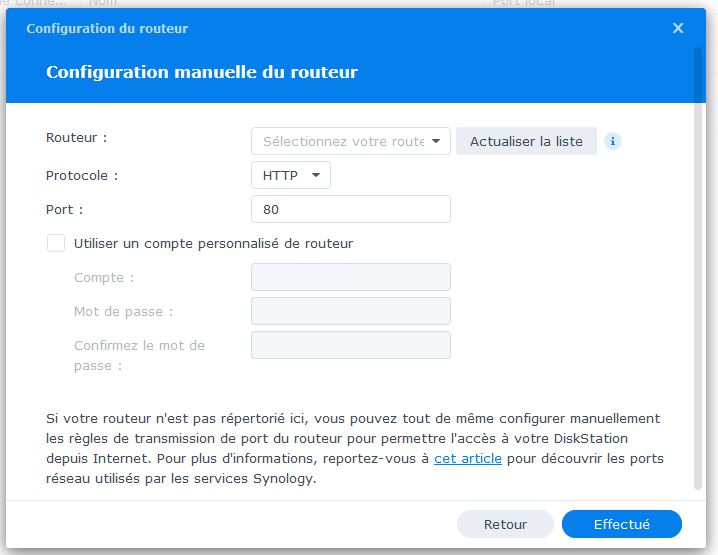Select the Compte input field
718x555 pixels.
[x=350, y=277]
